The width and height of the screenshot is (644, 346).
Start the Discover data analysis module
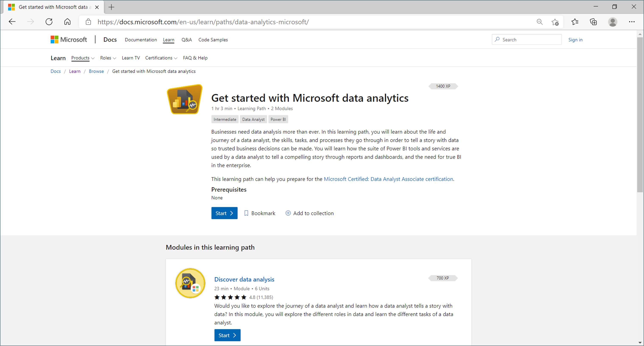227,335
